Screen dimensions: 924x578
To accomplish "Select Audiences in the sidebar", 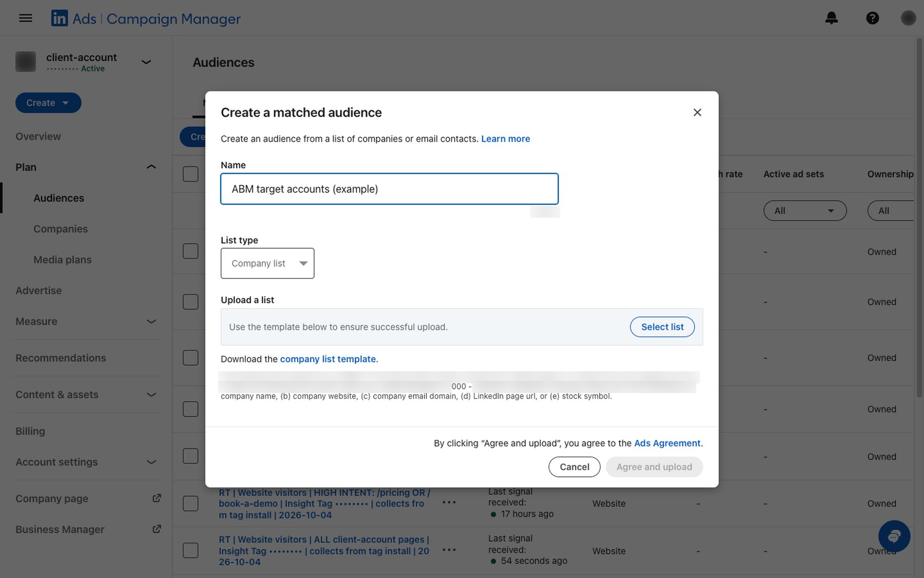I will pos(59,198).
